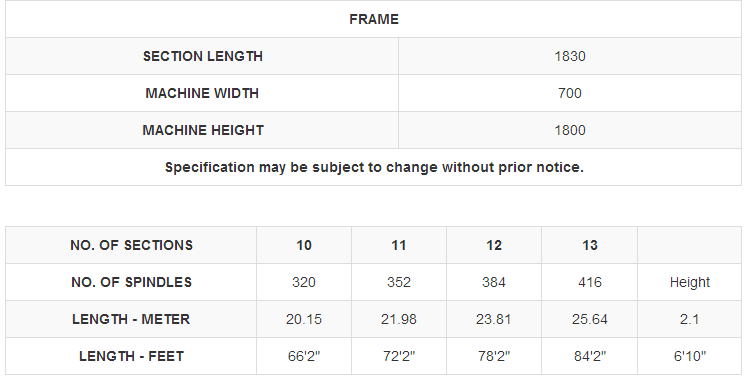
Task: Click the specification change notice text
Action: [374, 168]
